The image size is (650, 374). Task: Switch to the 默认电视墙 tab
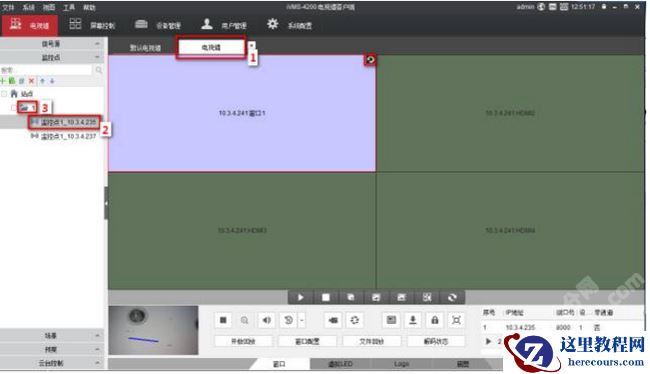tap(145, 48)
